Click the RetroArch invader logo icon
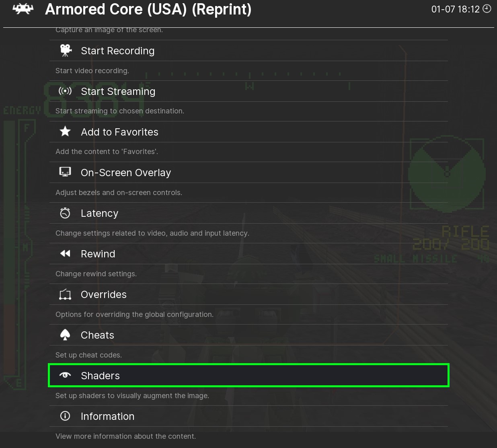Viewport: 497px width, 448px height. coord(23,9)
